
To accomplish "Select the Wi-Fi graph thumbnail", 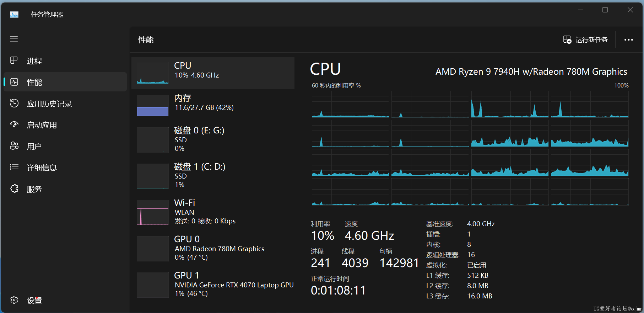I will tap(153, 212).
